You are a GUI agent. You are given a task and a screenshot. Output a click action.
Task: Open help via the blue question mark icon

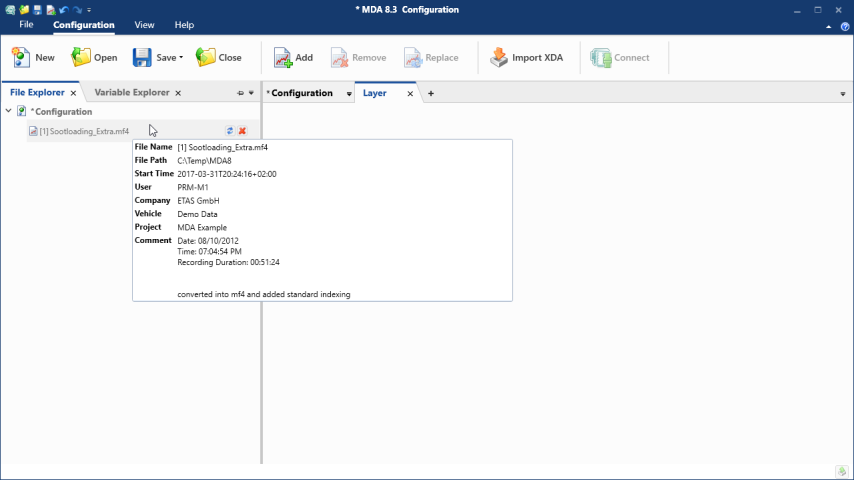[844, 27]
